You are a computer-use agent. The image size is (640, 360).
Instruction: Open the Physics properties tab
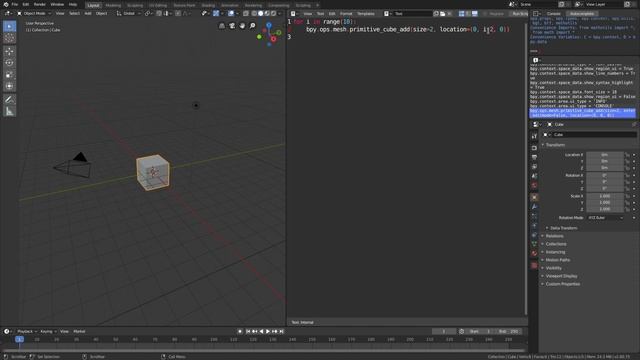pos(534,226)
